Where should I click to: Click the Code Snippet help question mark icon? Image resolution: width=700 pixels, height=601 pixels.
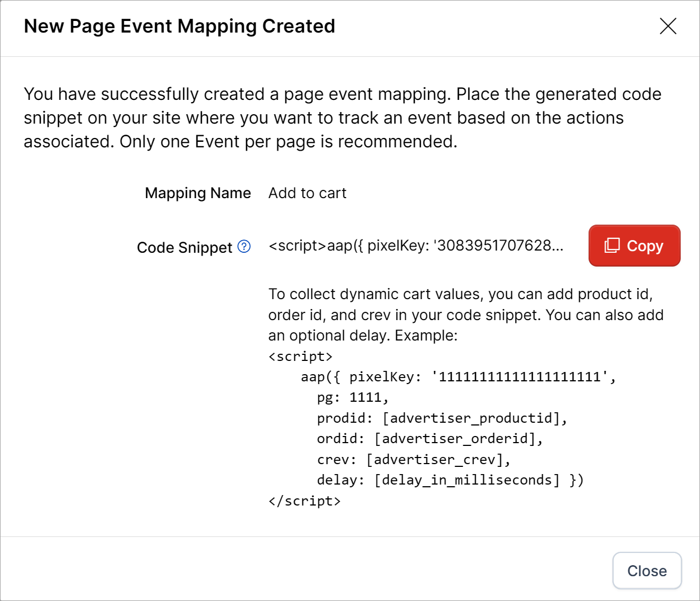tap(244, 247)
